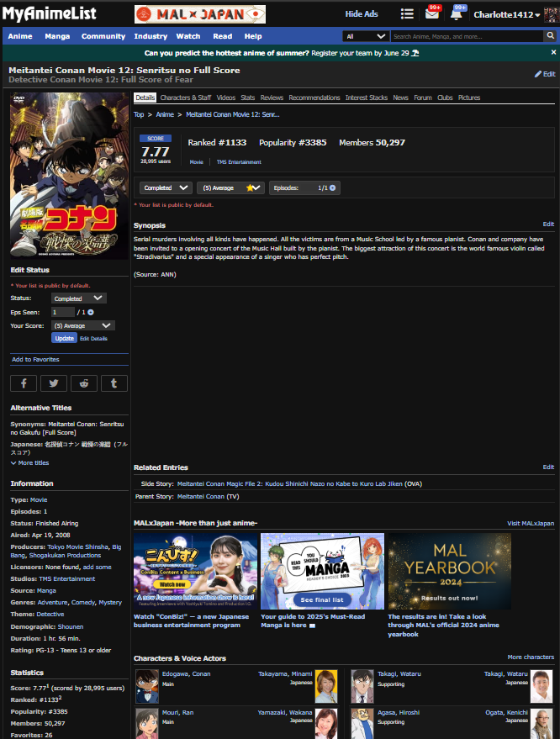This screenshot has height=739, width=560.
Task: Open the Community menu in navigation bar
Action: click(x=103, y=37)
